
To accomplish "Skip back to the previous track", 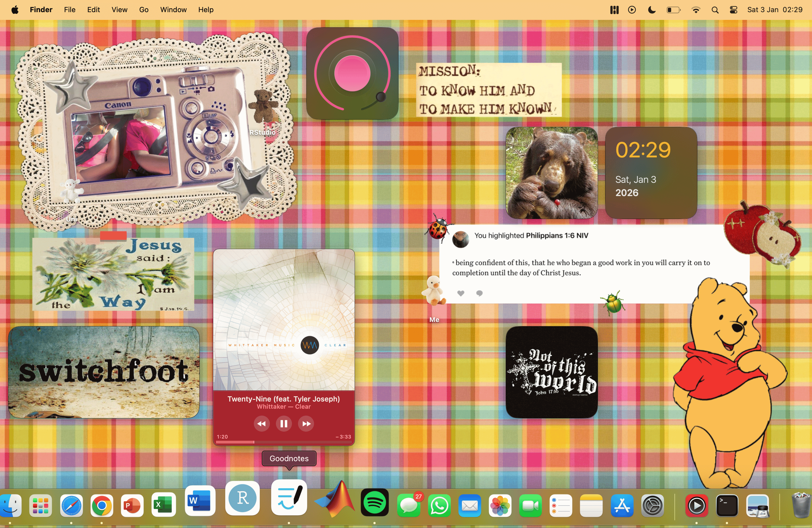I will (x=261, y=424).
